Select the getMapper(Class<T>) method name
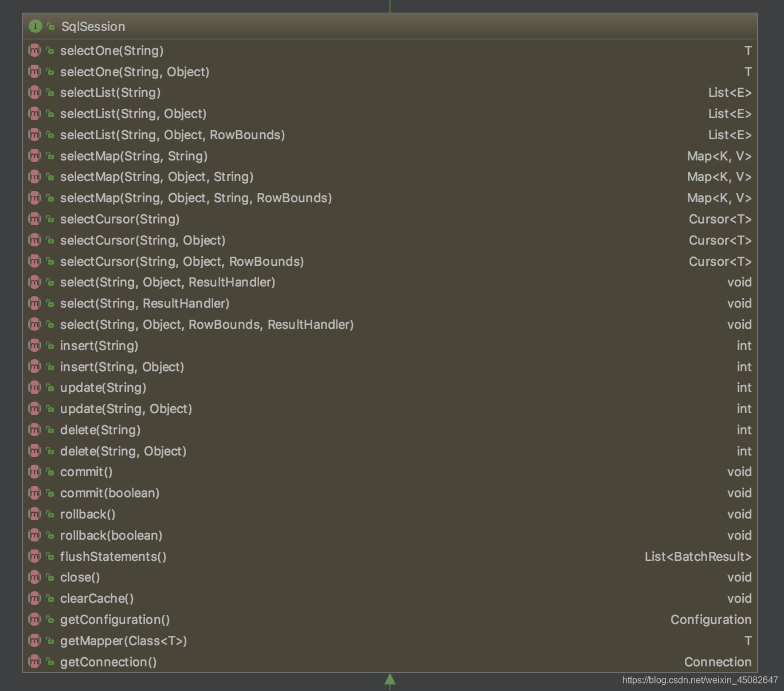This screenshot has width=784, height=691. click(x=123, y=641)
